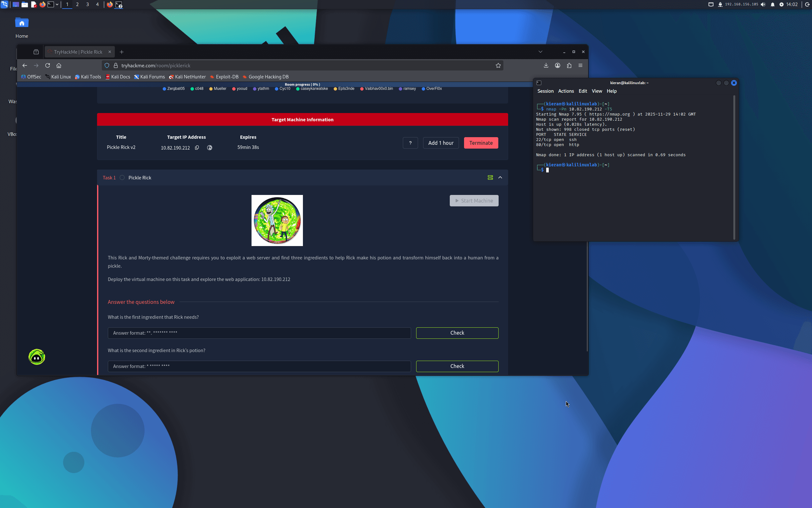Click the first ingredient answer field
This screenshot has width=812, height=508.
pyautogui.click(x=259, y=333)
